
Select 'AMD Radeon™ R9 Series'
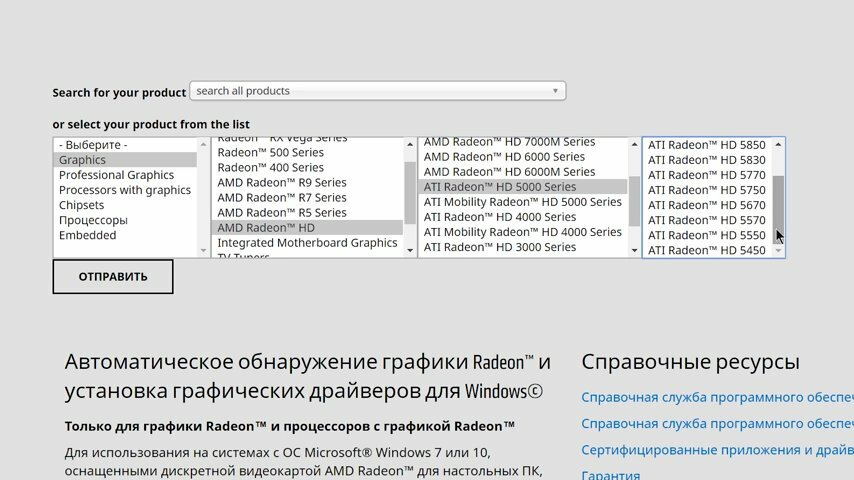(307, 183)
